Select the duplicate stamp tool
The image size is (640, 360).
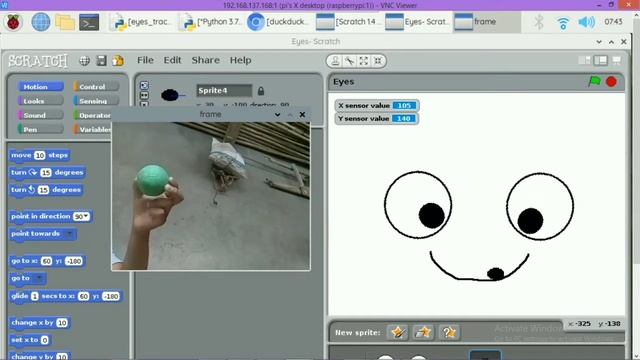point(335,61)
